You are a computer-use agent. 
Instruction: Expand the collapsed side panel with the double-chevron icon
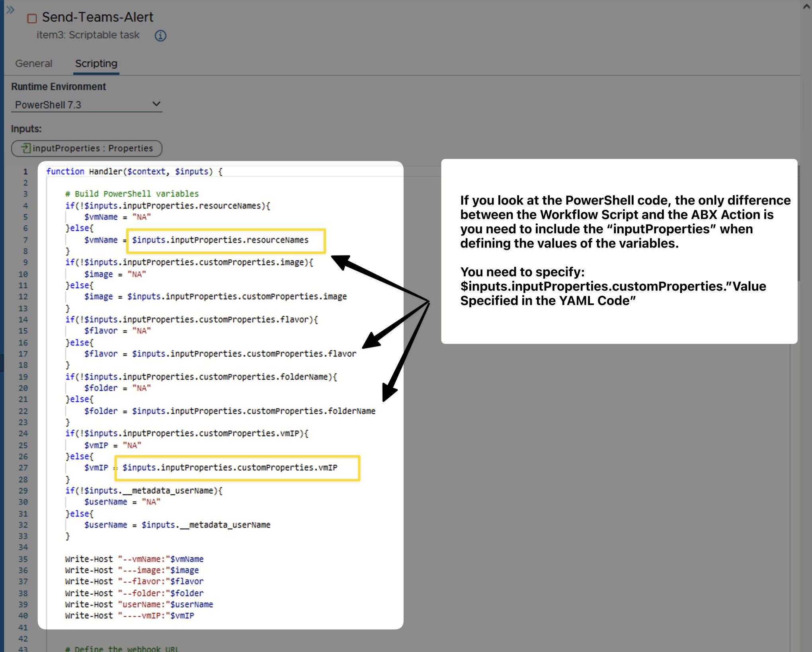[10, 10]
